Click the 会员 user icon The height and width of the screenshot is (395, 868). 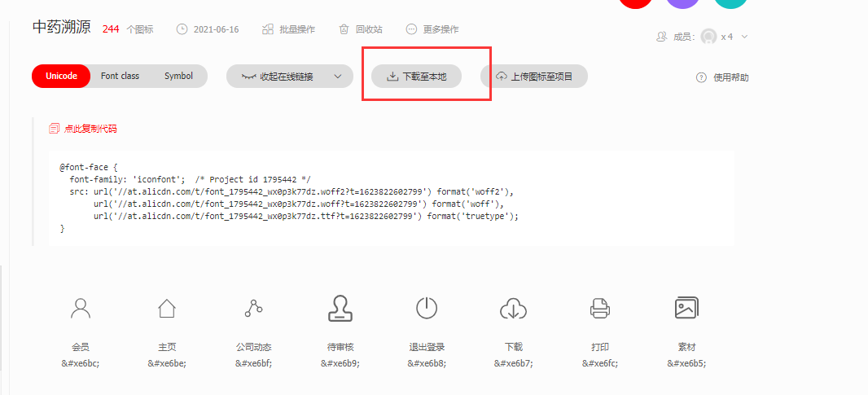click(81, 308)
